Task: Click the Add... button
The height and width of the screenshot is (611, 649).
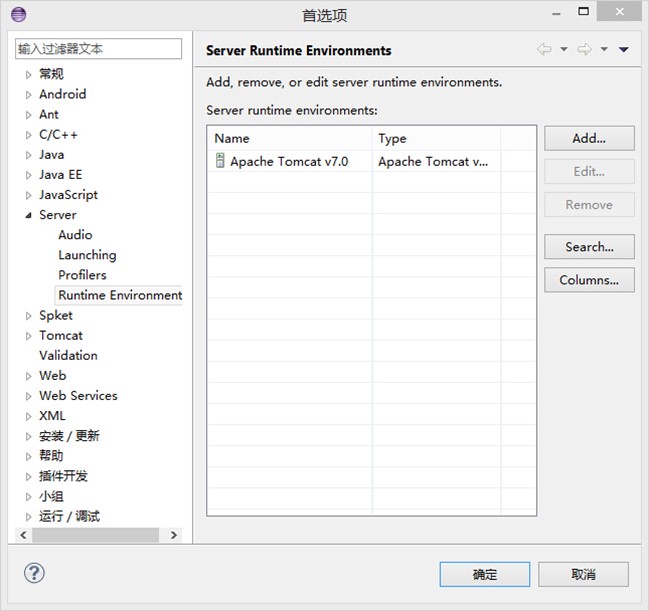Action: coord(589,138)
